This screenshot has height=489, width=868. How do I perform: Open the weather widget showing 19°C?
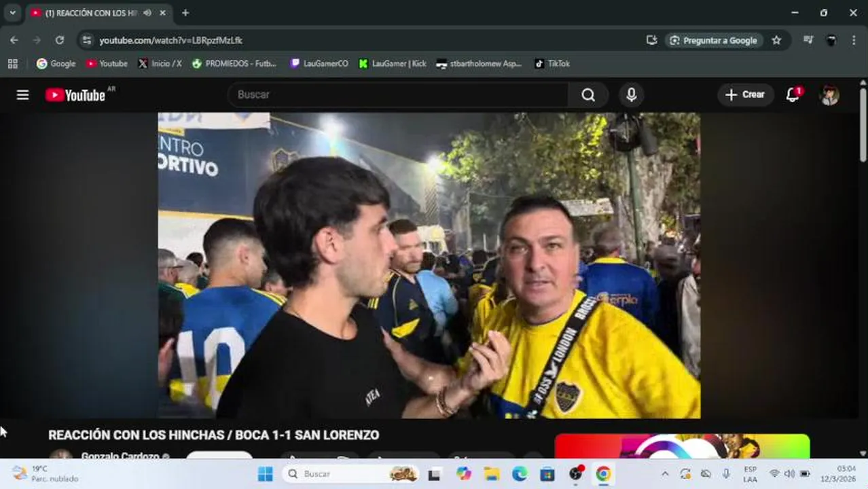[46, 474]
